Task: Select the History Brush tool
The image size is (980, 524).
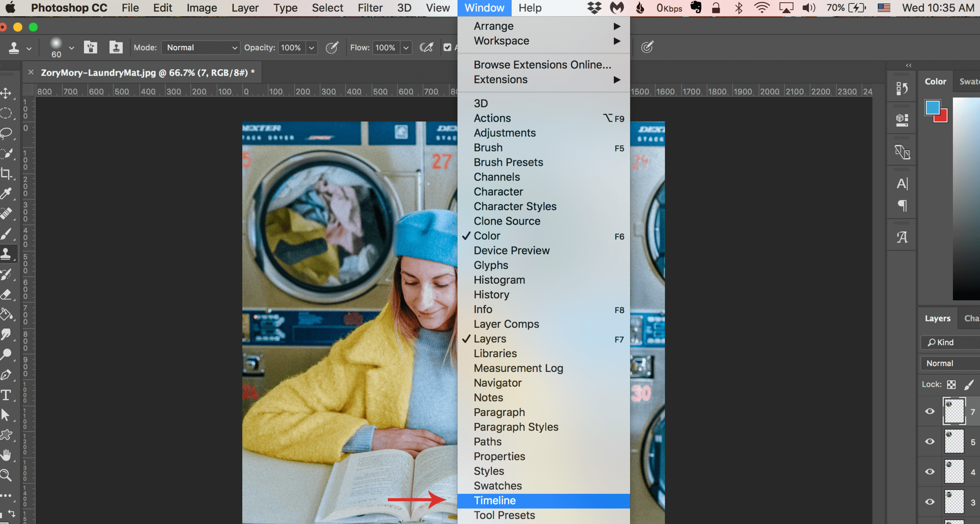Action: (x=6, y=274)
